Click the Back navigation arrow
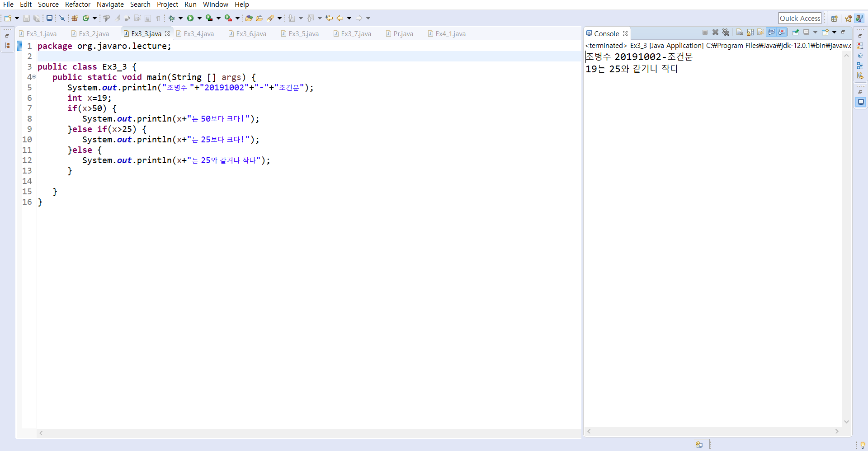868x451 pixels. 340,18
